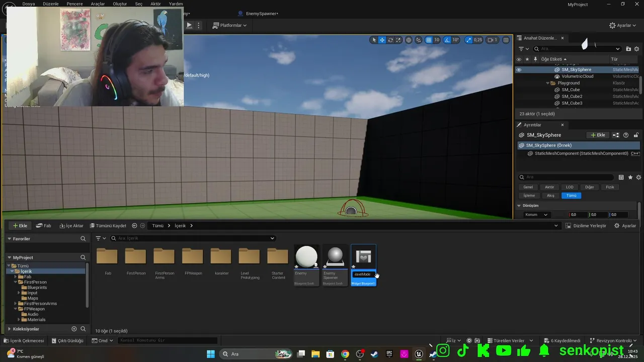The width and height of the screenshot is (644, 362).
Task: Activate the Translate gizmo tool
Action: pyautogui.click(x=382, y=40)
